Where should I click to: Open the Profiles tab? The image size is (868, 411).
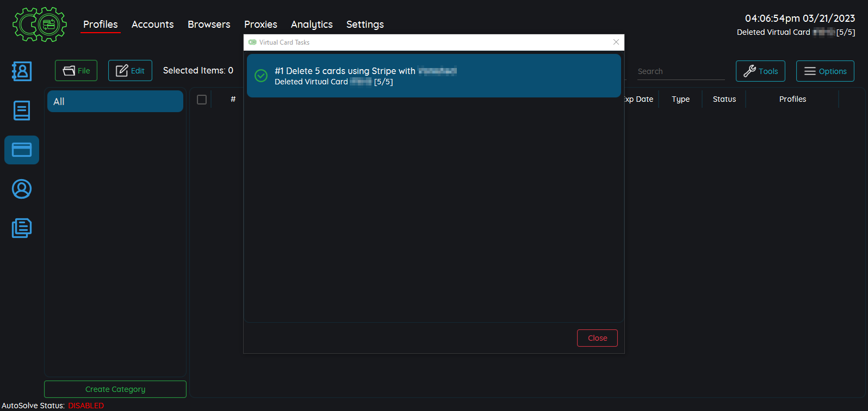101,24
